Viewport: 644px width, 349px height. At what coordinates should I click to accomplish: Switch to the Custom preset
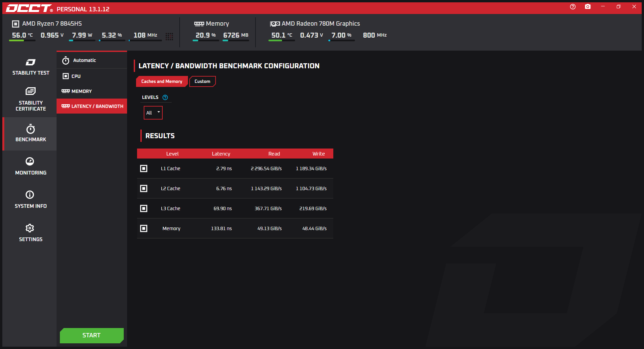202,81
